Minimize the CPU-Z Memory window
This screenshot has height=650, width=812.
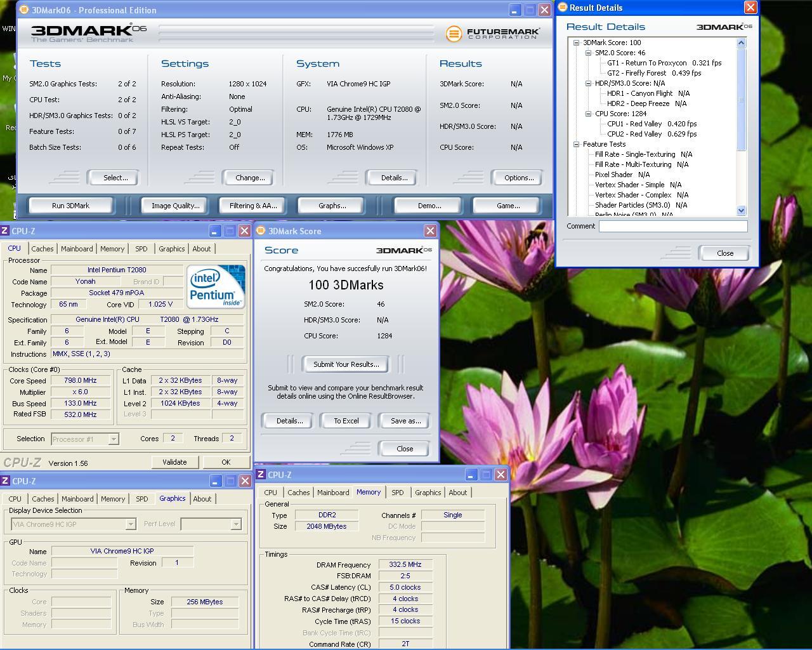[x=471, y=475]
